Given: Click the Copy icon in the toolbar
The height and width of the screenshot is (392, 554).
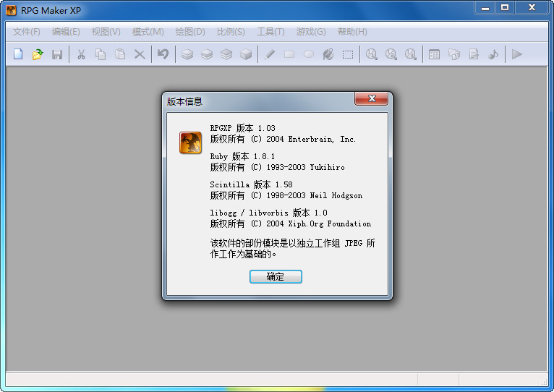Looking at the screenshot, I should (x=101, y=54).
